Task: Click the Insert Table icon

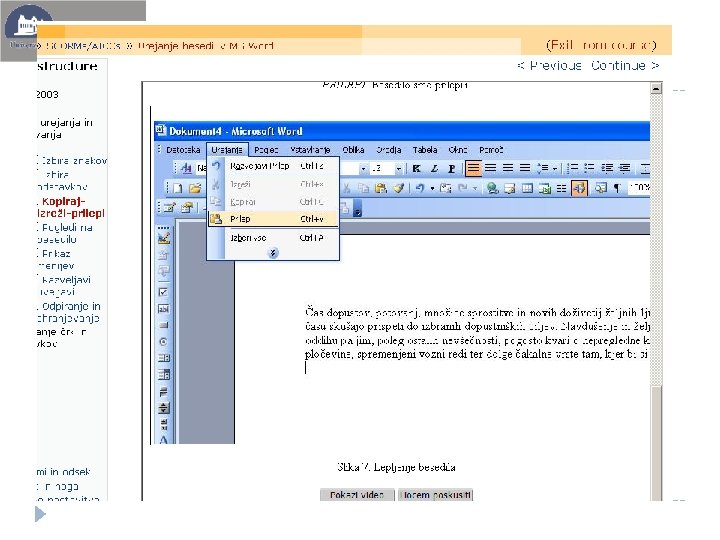Action: point(527,188)
